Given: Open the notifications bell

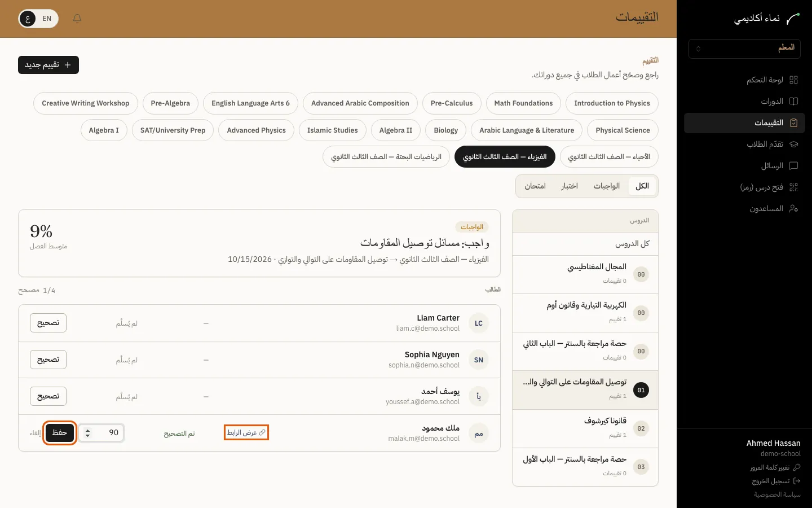Looking at the screenshot, I should coord(77,19).
